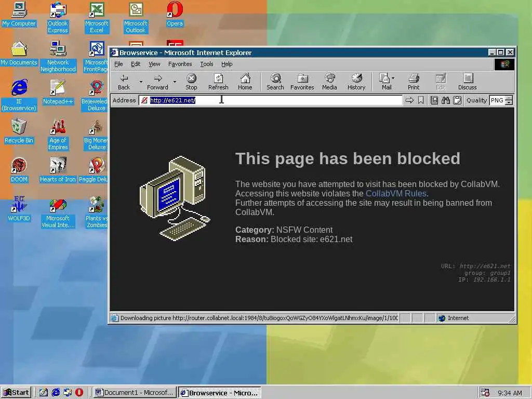Decrease Quality with the down spinner arrow
532x399 pixels.
tap(509, 102)
